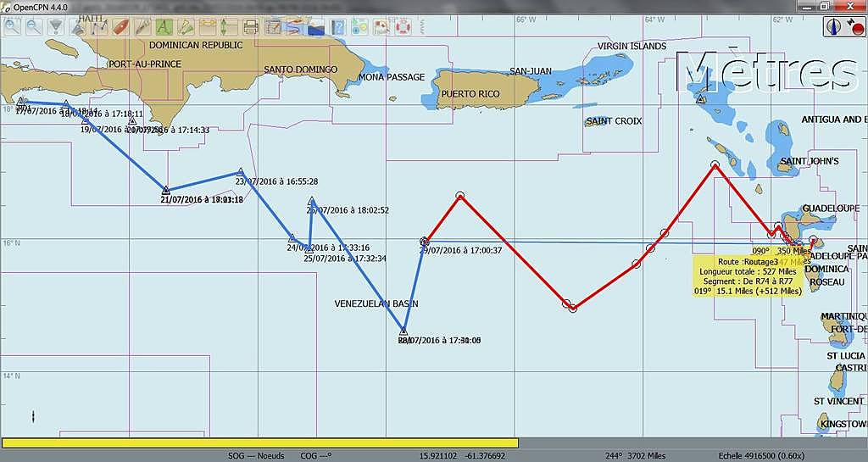Viewport: 868px width, 462px height.
Task: Open Options via the wrench icon
Action: click(142, 26)
